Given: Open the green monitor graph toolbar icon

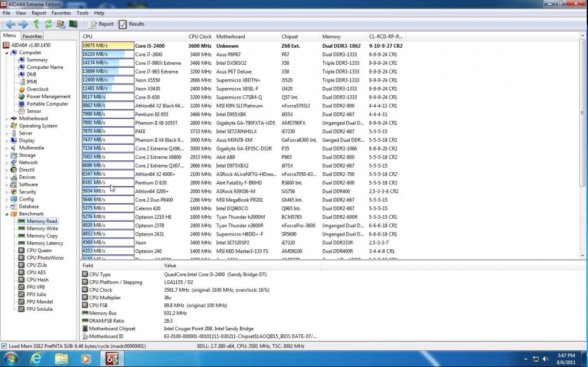Looking at the screenshot, I should point(73,24).
